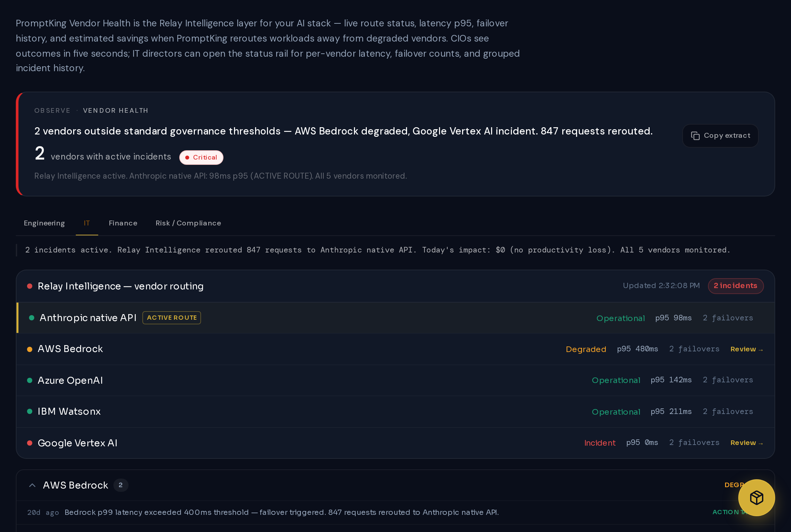Viewport: 791px width, 532px height.
Task: Click the Updated 2:32:08 PM timestamp
Action: 661,286
